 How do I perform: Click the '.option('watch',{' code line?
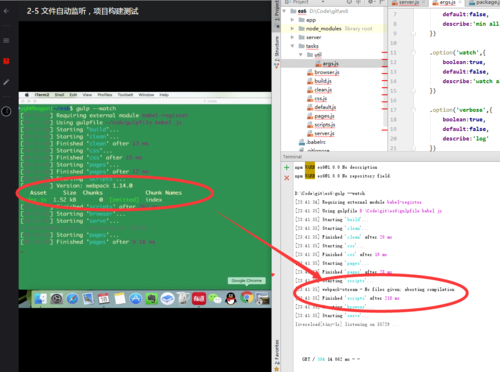pos(457,52)
